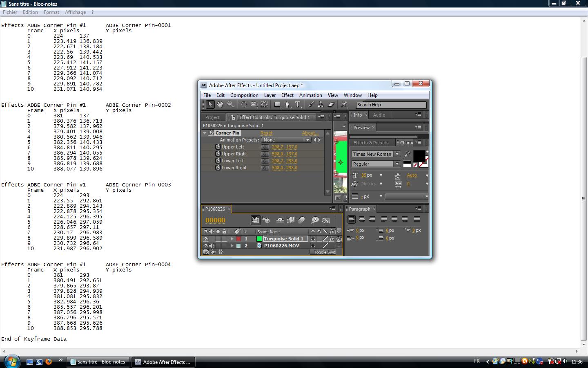Screen dimensions: 588x368
Task: Click the red label color of layer 1
Action: pos(238,239)
